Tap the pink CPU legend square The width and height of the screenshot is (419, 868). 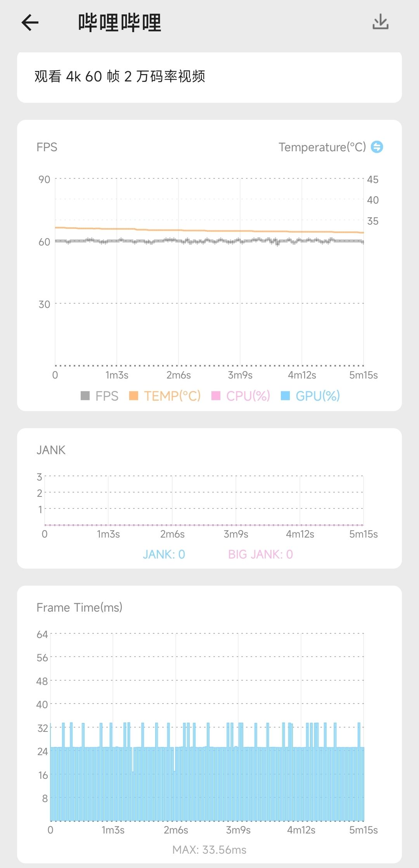(216, 396)
